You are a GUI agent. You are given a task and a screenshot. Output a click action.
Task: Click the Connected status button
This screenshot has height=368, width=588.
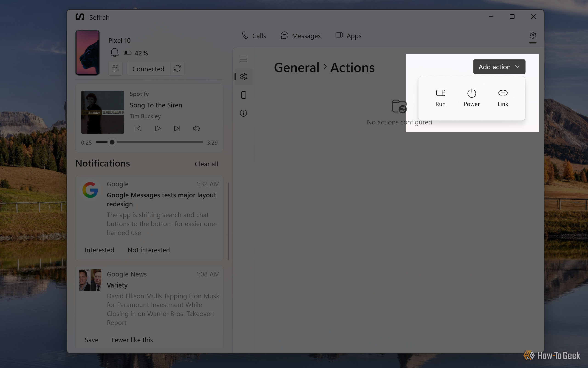coord(148,69)
